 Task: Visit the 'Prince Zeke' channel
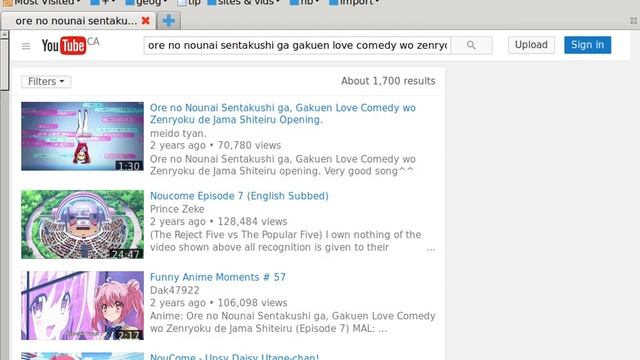coord(177,209)
